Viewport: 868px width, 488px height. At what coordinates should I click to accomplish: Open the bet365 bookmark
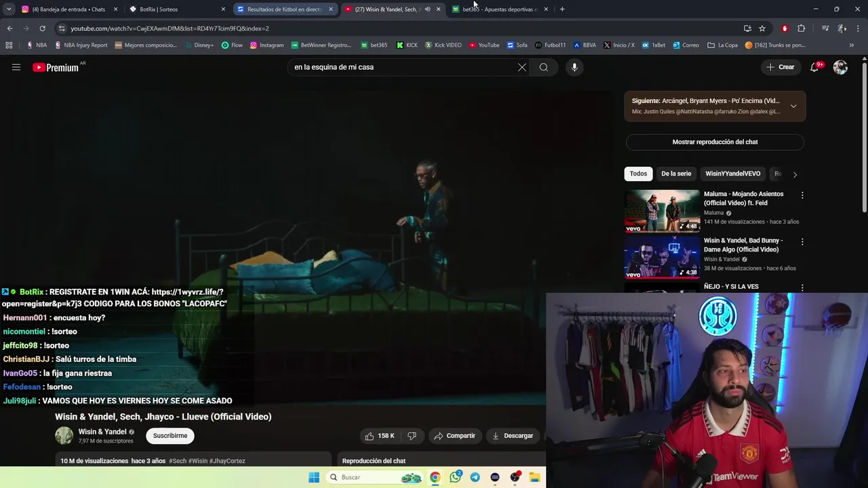tap(374, 45)
